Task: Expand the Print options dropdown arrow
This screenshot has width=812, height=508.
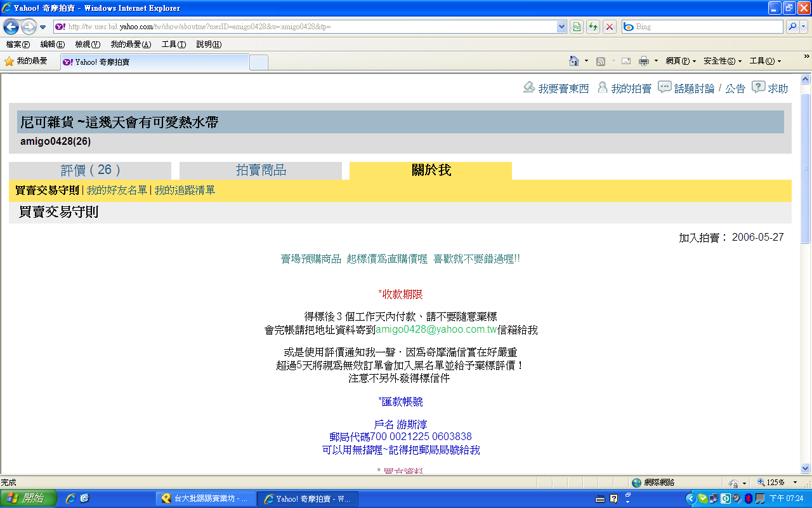Action: [x=656, y=61]
